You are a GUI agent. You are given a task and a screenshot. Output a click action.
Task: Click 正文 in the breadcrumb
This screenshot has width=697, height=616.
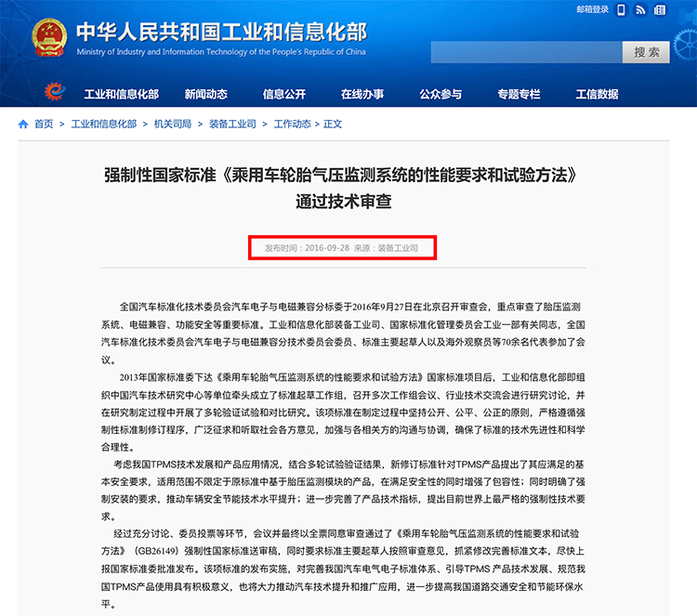[333, 124]
